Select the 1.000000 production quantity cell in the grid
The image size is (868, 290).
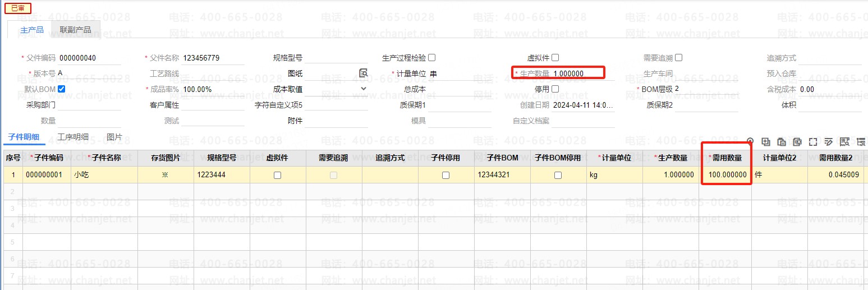click(x=670, y=175)
